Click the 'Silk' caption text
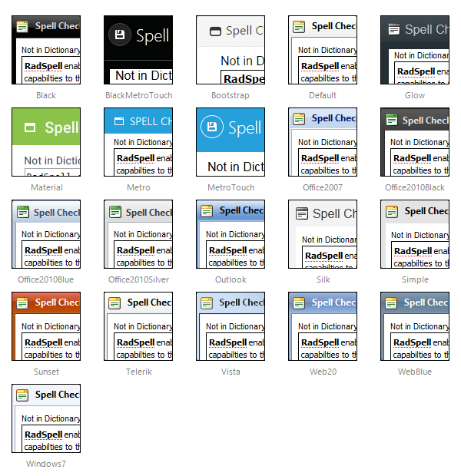This screenshot has height=476, width=461. coord(323,279)
